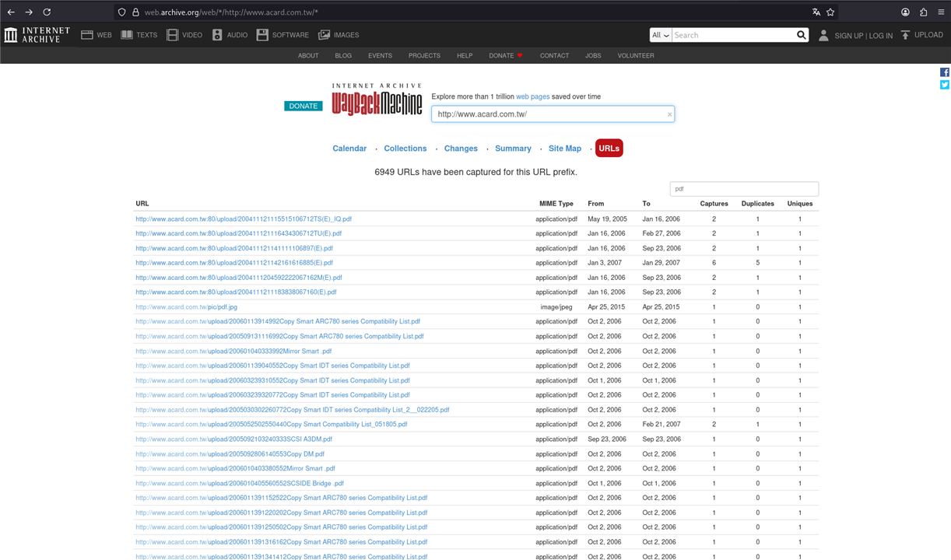The image size is (951, 560).
Task: Switch to the Collections tab
Action: [405, 149]
